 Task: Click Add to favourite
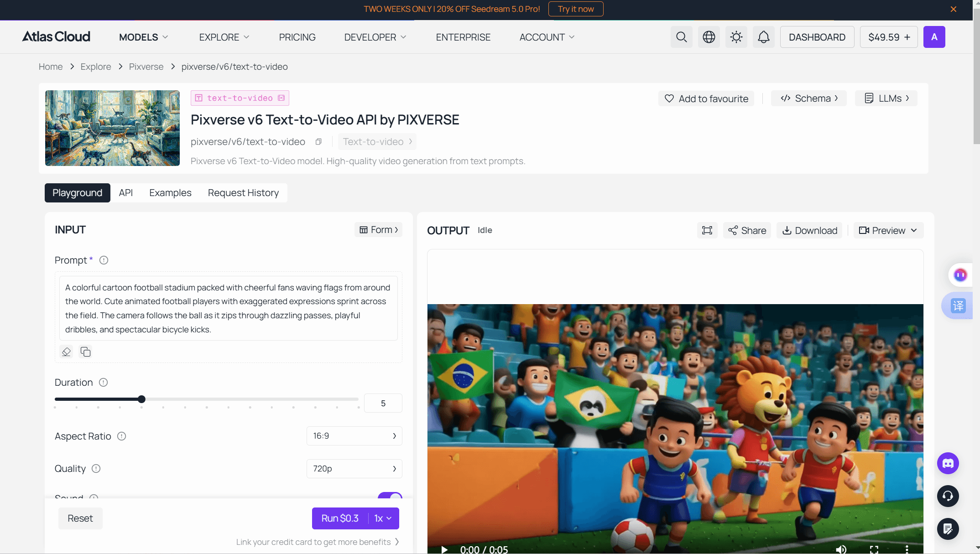706,98
